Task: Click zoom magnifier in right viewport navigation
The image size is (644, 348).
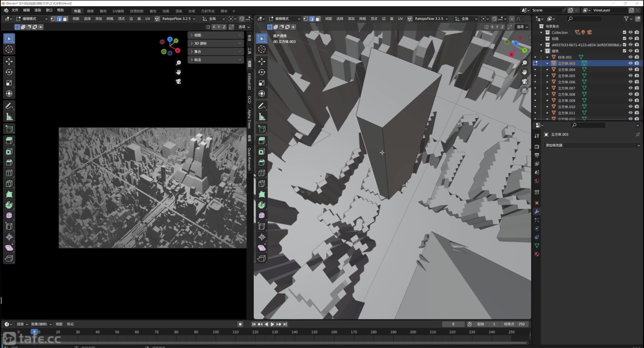Action: 524,63
